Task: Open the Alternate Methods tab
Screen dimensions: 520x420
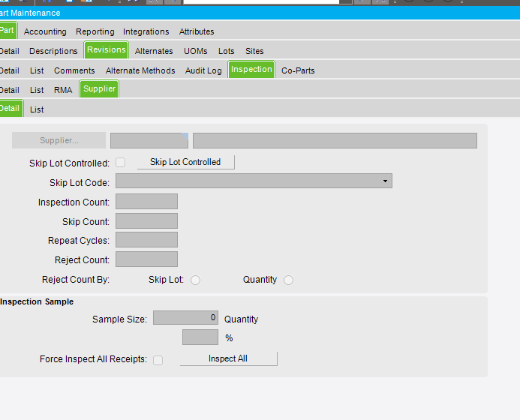Action: point(140,71)
